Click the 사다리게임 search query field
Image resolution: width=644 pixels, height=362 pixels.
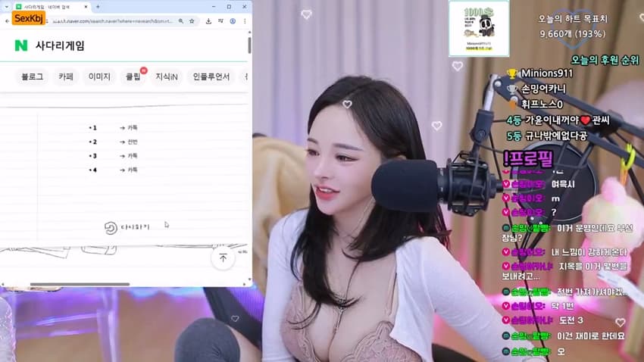(x=60, y=45)
